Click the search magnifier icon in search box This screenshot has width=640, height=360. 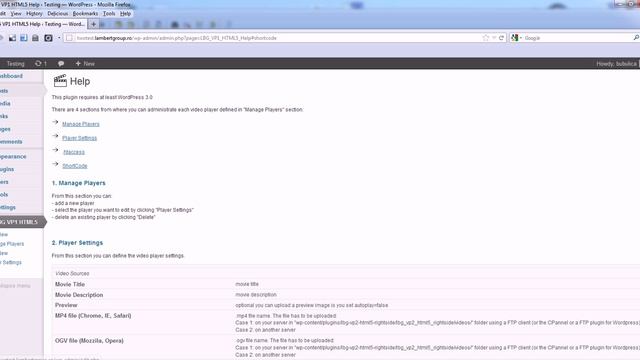coord(636,38)
